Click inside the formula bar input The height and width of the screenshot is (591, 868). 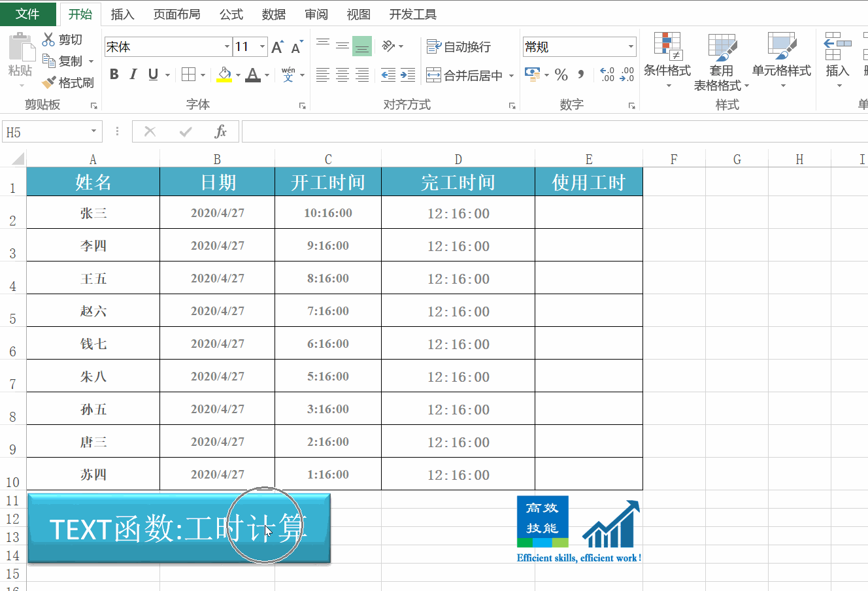point(555,131)
